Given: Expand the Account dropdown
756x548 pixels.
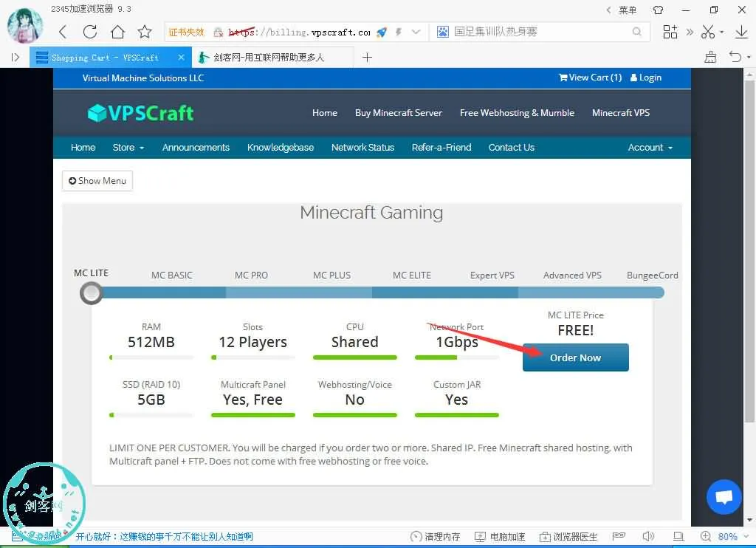Looking at the screenshot, I should [650, 148].
